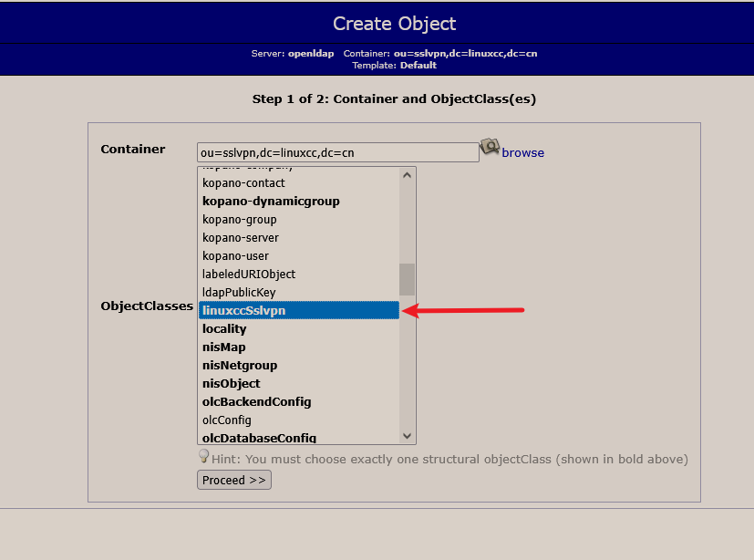Open the browse link for container
The width and height of the screenshot is (754, 560).
coord(522,152)
